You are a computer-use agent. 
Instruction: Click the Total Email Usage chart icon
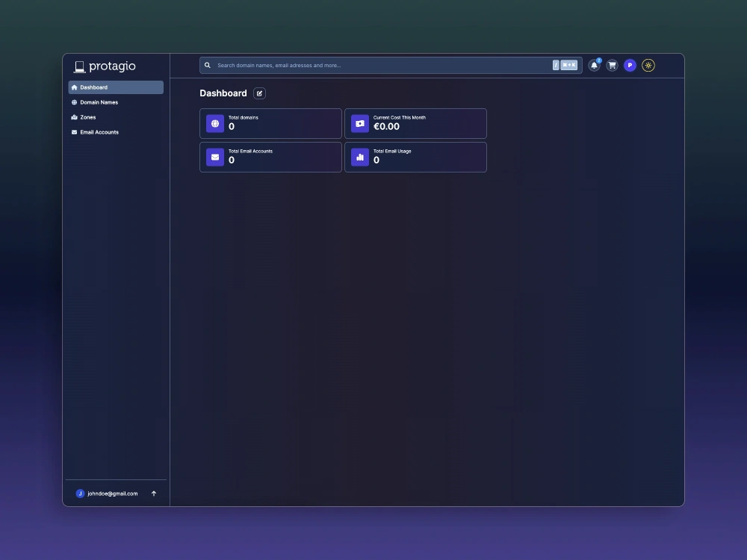pos(360,157)
